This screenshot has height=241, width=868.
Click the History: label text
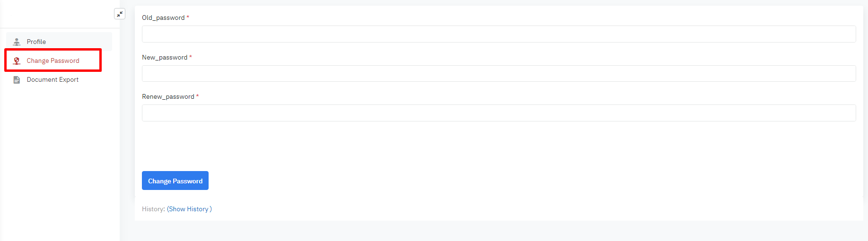pyautogui.click(x=153, y=209)
